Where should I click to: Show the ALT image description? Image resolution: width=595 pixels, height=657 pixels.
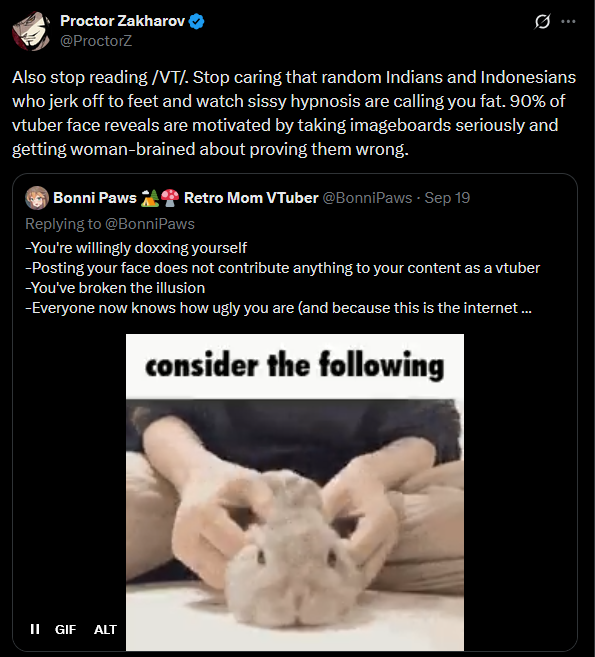tap(105, 629)
